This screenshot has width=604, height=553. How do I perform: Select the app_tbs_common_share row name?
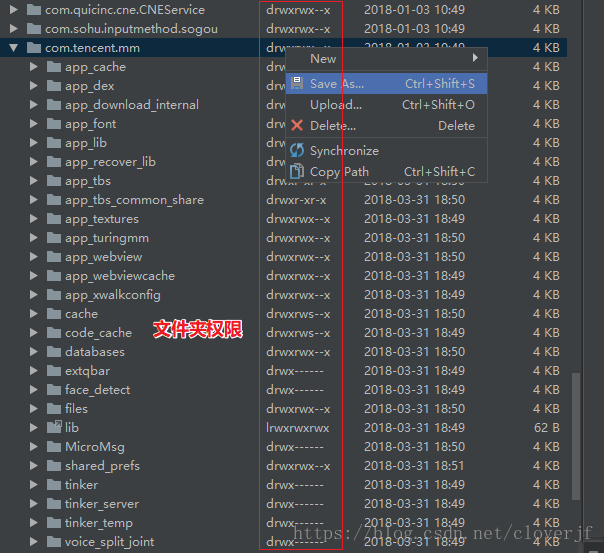click(x=134, y=200)
